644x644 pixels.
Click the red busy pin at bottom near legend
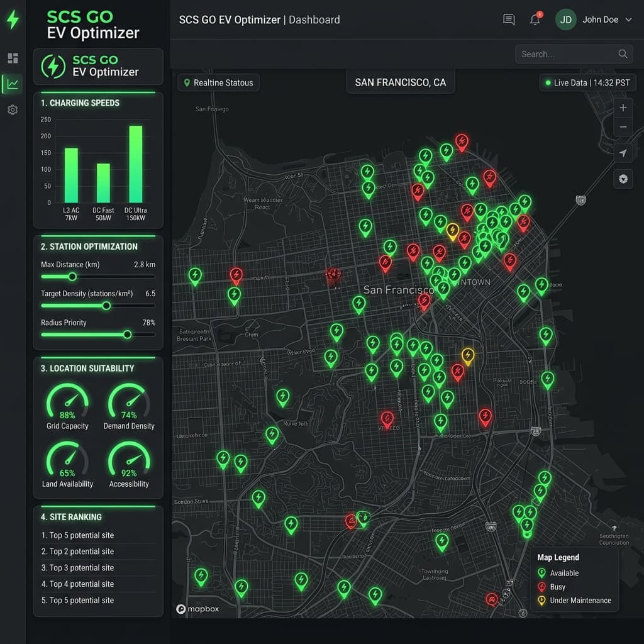coord(492,599)
